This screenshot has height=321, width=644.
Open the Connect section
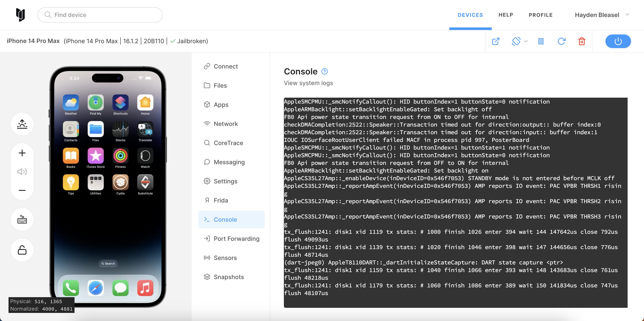[x=231, y=66]
